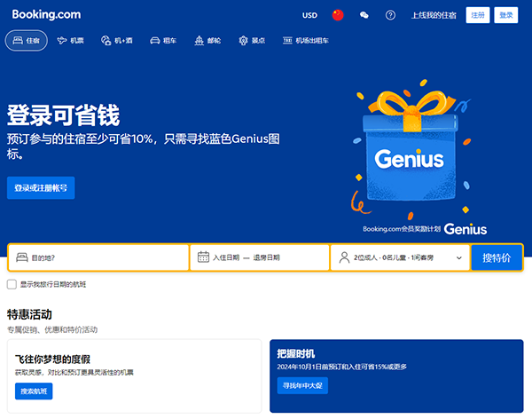532x419 pixels.
Task: Click the bed icon in destination field
Action: coord(22,257)
